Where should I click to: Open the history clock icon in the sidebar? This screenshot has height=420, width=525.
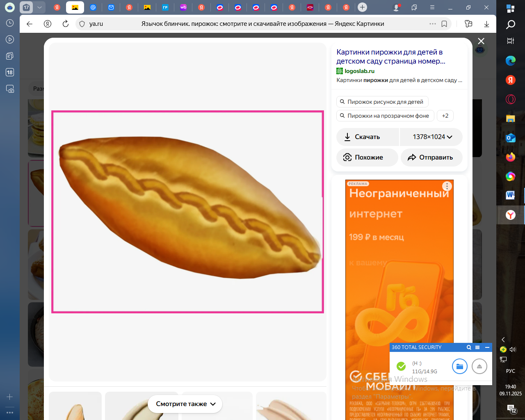(10, 23)
